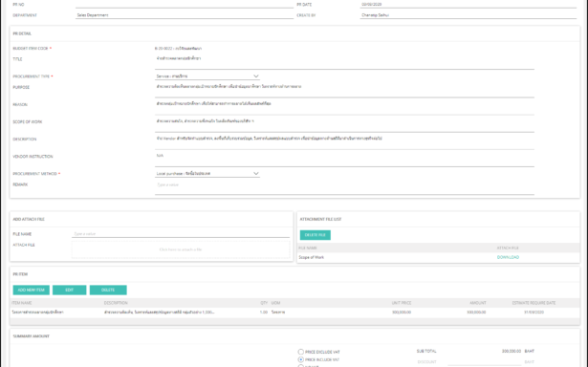Click the Department field 'Sales Department'

(x=185, y=15)
